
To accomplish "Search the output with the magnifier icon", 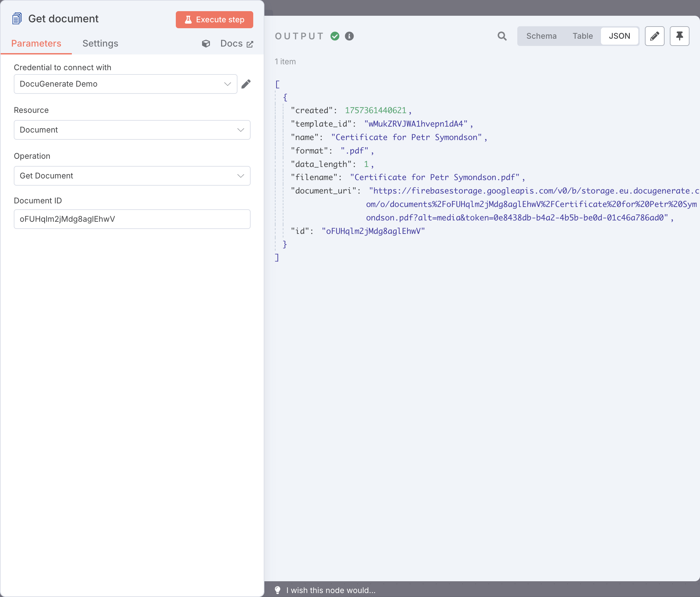I will [502, 36].
